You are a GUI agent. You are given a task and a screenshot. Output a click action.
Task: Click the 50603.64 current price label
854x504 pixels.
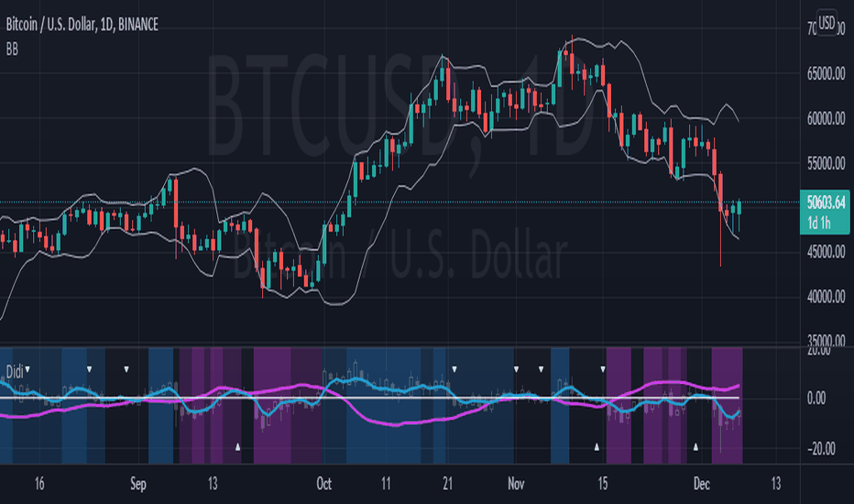(x=825, y=203)
